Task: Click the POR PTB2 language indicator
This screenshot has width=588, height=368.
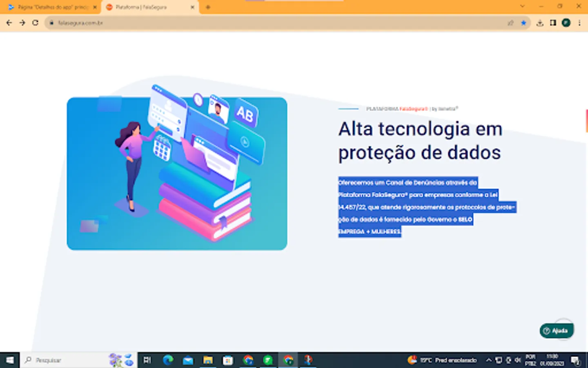Action: 530,360
